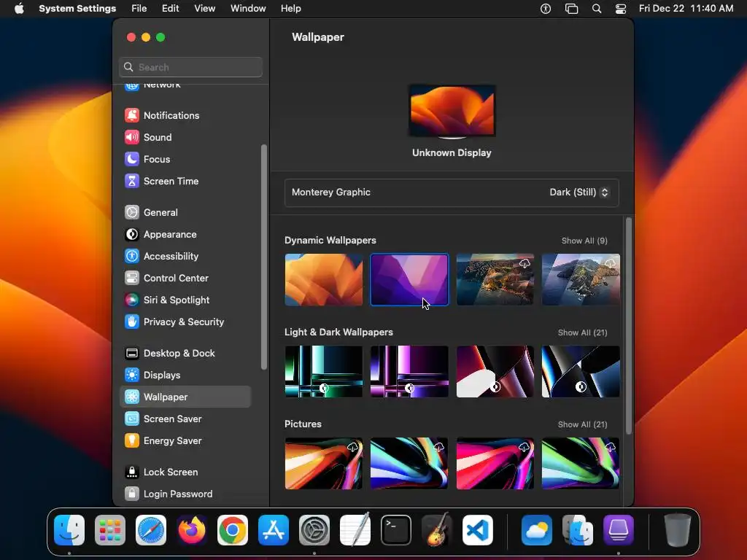This screenshot has height=560, width=747.
Task: Choose orange swirl picture wallpaper
Action: [x=324, y=463]
